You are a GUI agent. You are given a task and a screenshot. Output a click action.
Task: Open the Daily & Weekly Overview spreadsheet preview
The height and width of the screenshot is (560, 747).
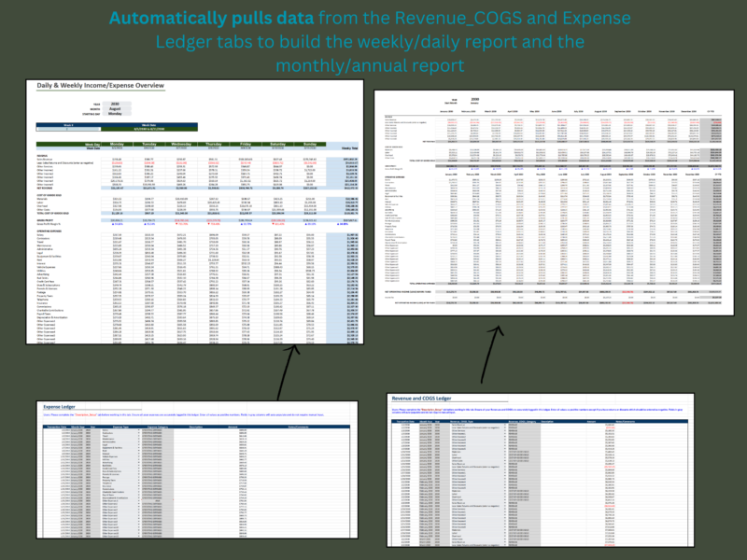194,212
